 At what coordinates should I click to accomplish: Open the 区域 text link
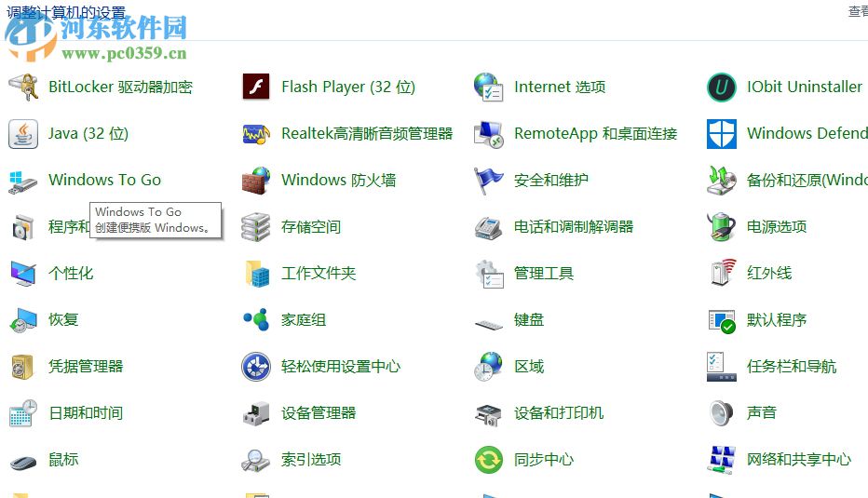(x=529, y=367)
